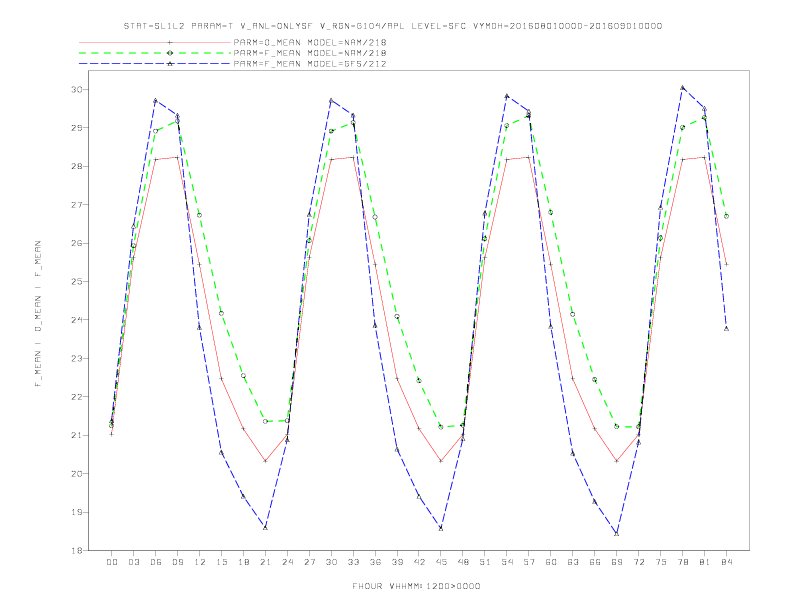Click y-axis tick label 29
The image size is (792, 612).
(x=77, y=128)
